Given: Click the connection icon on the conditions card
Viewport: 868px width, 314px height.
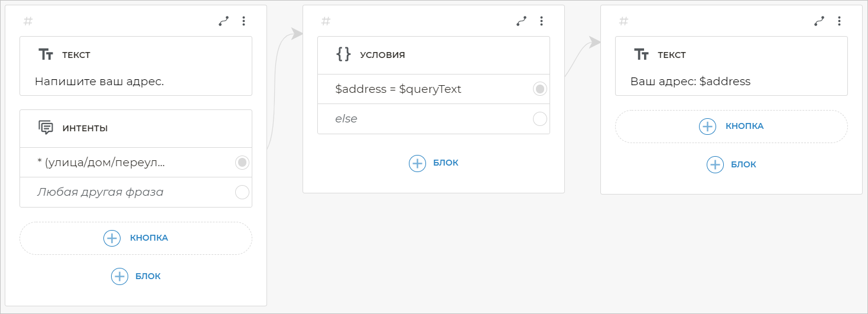Looking at the screenshot, I should [521, 21].
